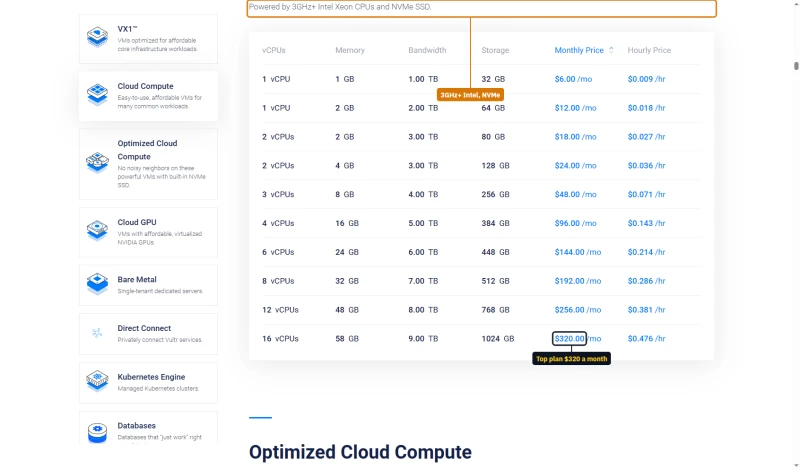Screen dimensions: 800x470
Task: Click the 3 vCPUs cell
Action: coord(278,194)
